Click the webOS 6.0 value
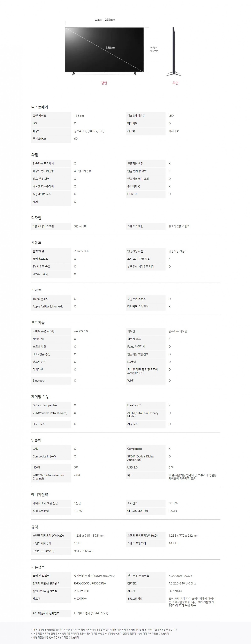This screenshot has height=644, width=251. pos(81,331)
